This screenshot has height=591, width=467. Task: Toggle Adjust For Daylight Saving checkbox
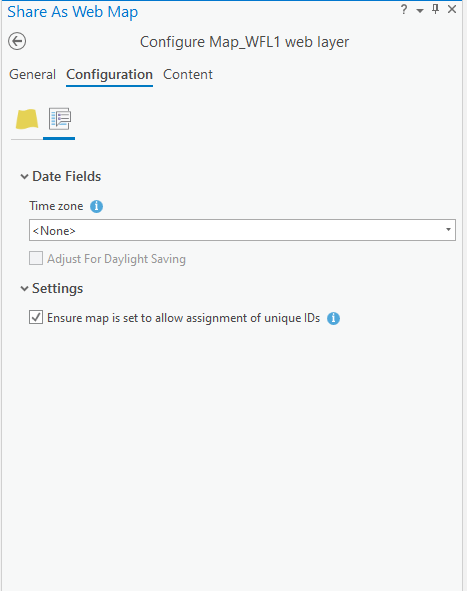36,258
